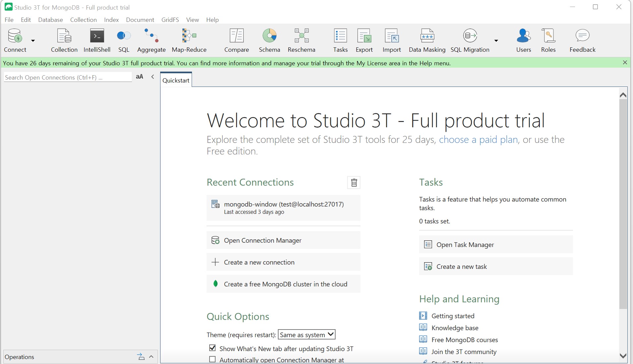Open the Document menu

coord(140,20)
